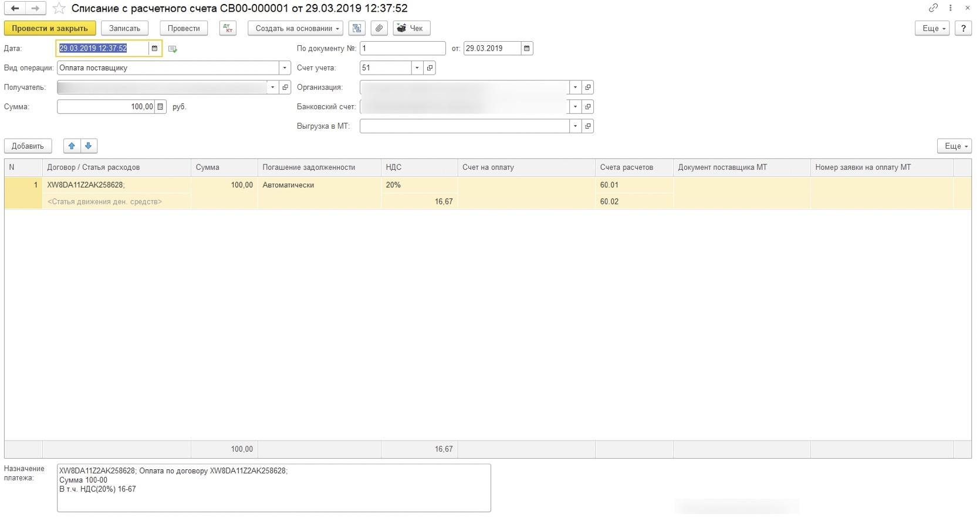Image resolution: width=980 pixels, height=518 pixels.
Task: Click the Добавить button
Action: tap(28, 146)
